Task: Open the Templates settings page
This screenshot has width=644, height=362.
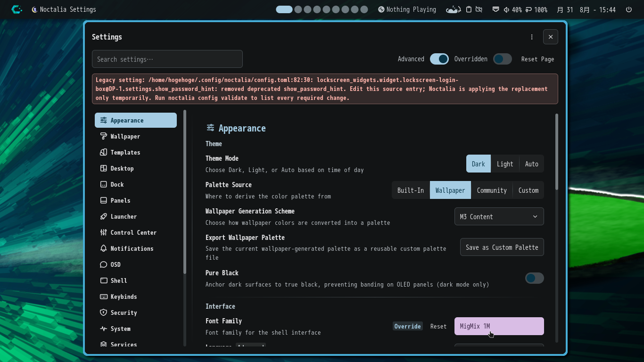Action: click(x=136, y=152)
